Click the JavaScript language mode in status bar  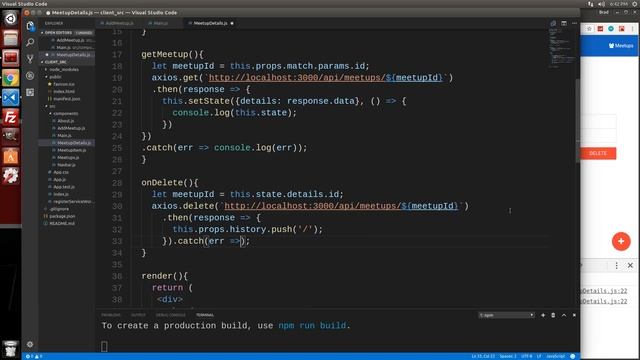coord(556,356)
